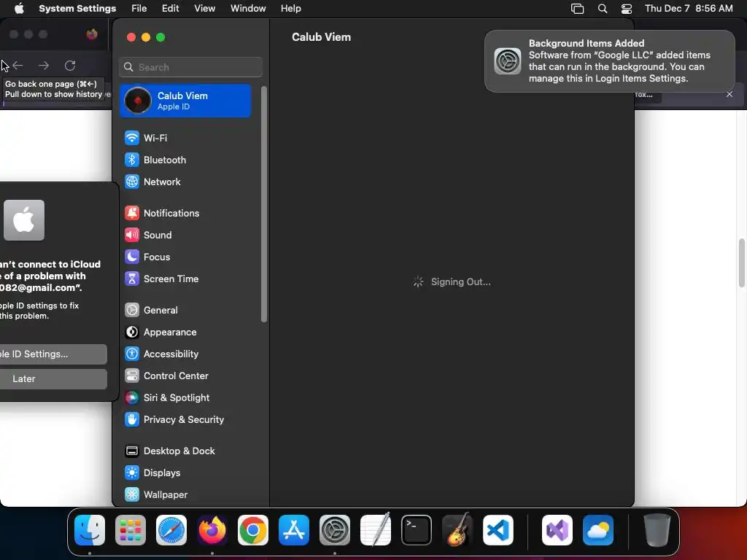Viewport: 747px width, 560px height.
Task: Open the Edit menu
Action: pos(170,9)
